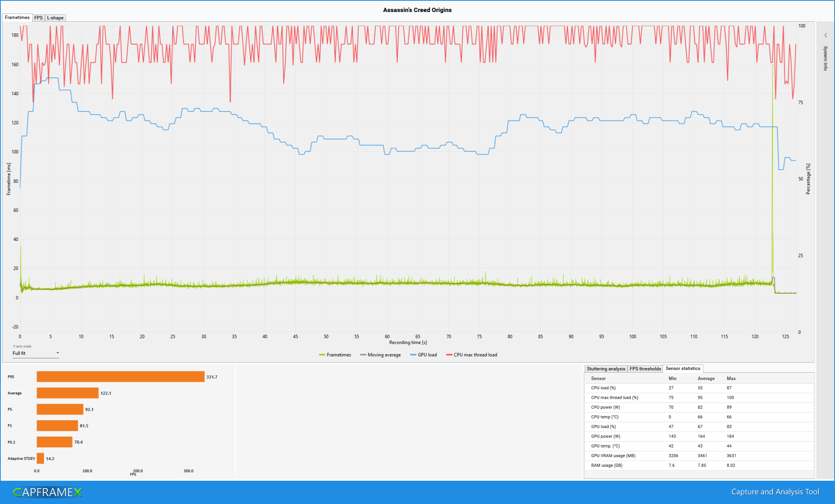Switch to the FPS chart tab
This screenshot has height=504, width=835.
coord(38,18)
